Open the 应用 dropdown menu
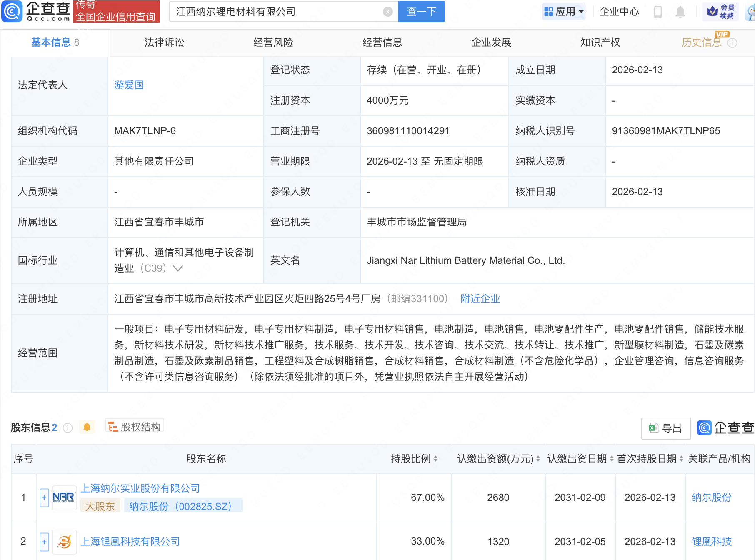755x560 pixels. (564, 12)
